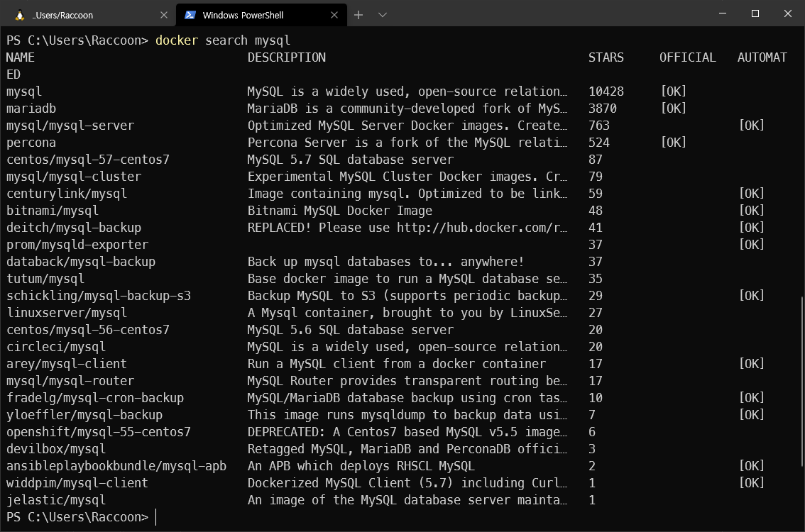The image size is (805, 532).
Task: Click the X icon on the PowerShell tab
Action: [x=334, y=14]
